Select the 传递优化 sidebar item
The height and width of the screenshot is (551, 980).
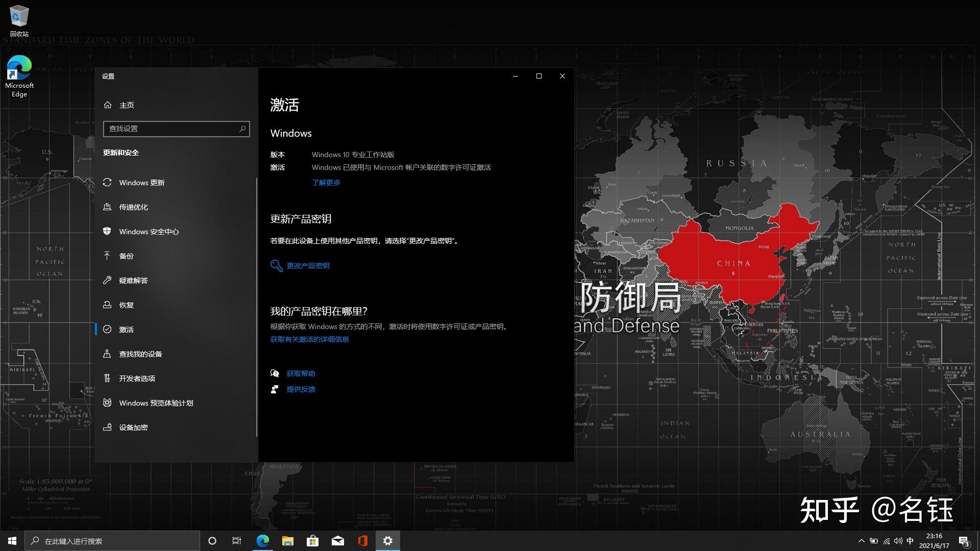pyautogui.click(x=133, y=207)
